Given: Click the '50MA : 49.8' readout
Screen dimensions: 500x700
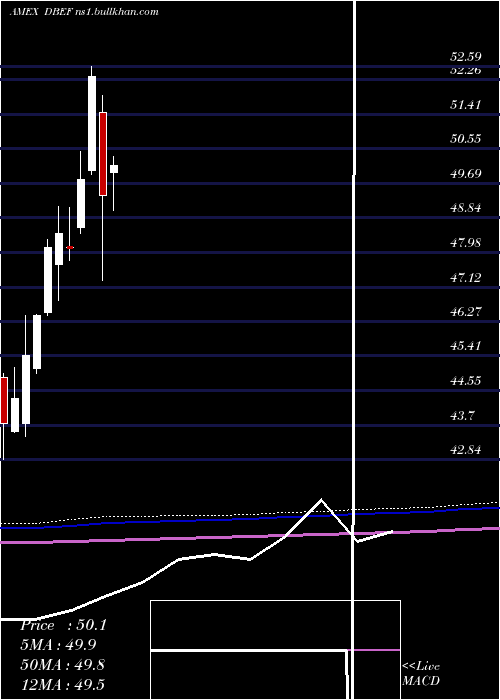Looking at the screenshot, I should coord(63,664).
